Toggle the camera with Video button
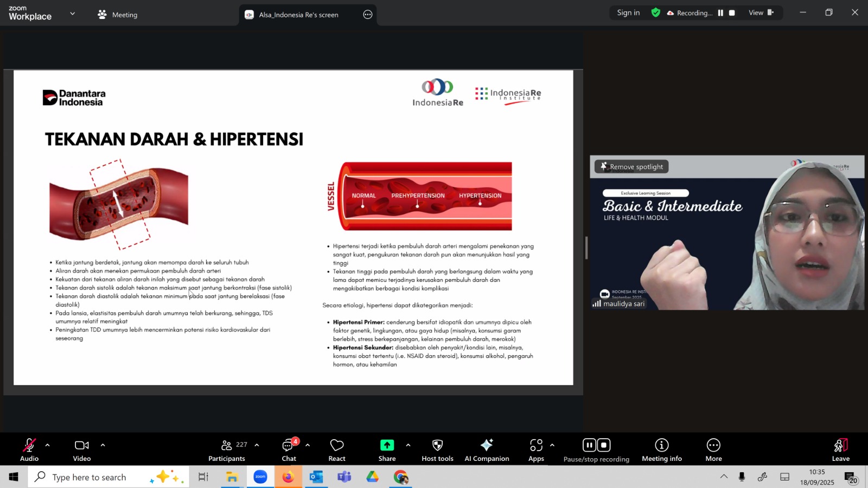The width and height of the screenshot is (868, 488). pos(82,450)
